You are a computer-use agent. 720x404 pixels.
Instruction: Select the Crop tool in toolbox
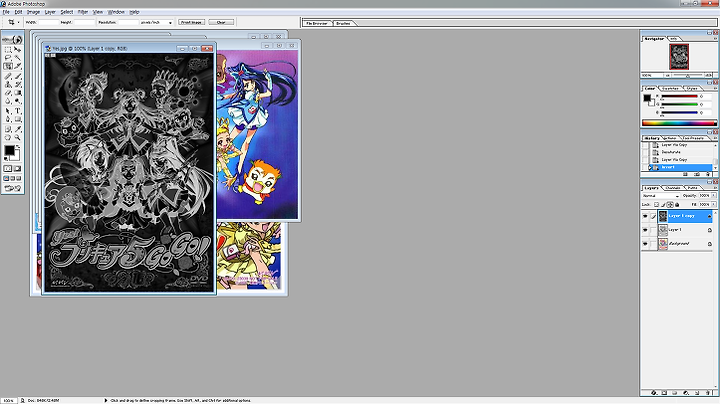pyautogui.click(x=8, y=67)
